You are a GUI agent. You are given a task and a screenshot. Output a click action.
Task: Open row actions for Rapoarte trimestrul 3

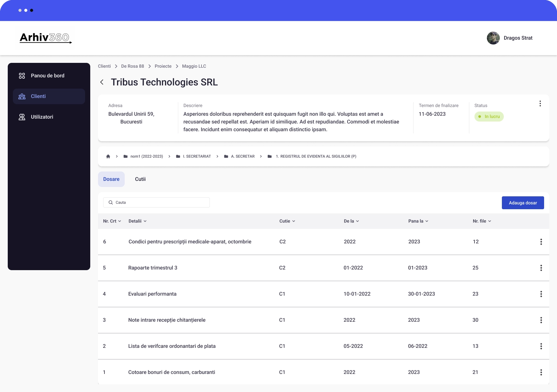click(541, 268)
